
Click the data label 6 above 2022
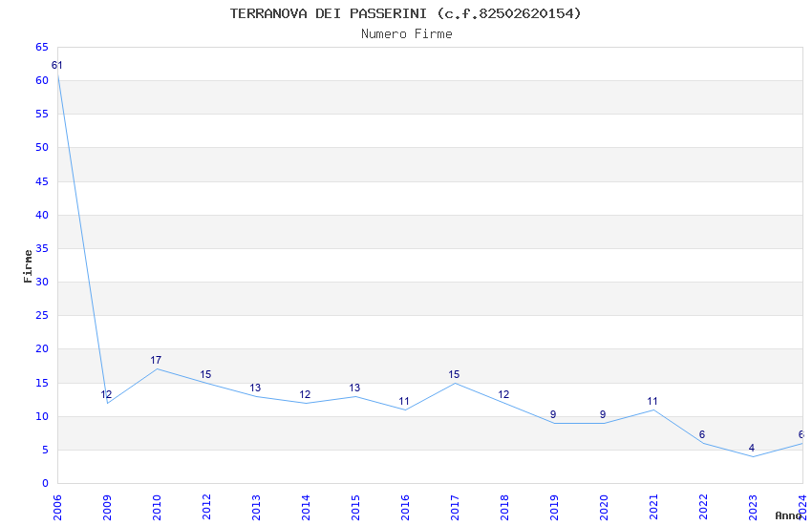(702, 435)
